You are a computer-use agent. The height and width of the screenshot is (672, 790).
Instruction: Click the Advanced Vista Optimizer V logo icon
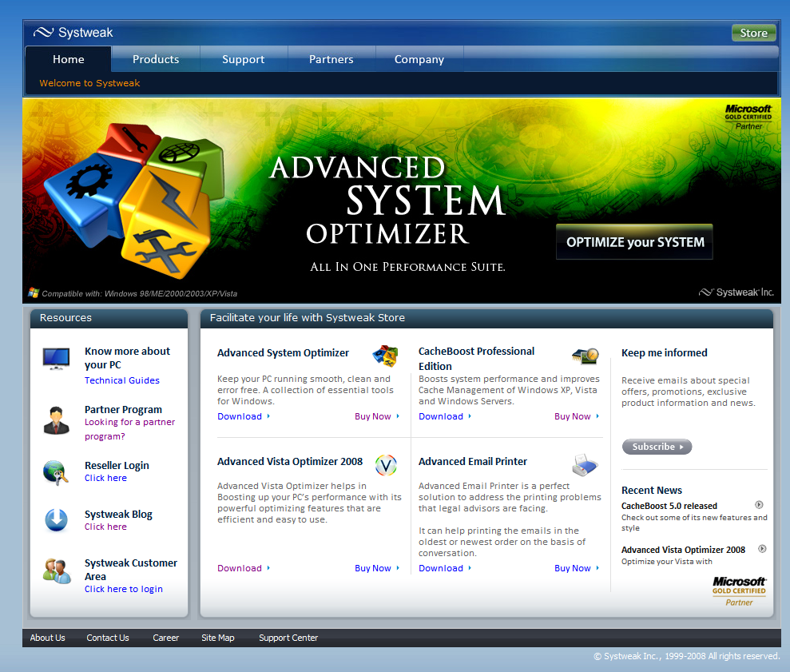click(x=386, y=465)
